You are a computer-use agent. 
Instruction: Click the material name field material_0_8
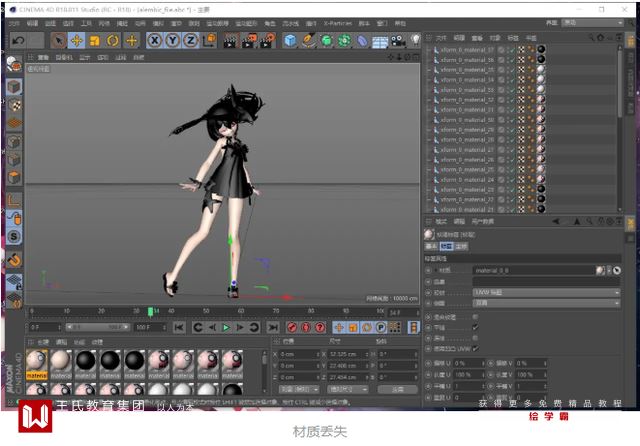[x=534, y=270]
